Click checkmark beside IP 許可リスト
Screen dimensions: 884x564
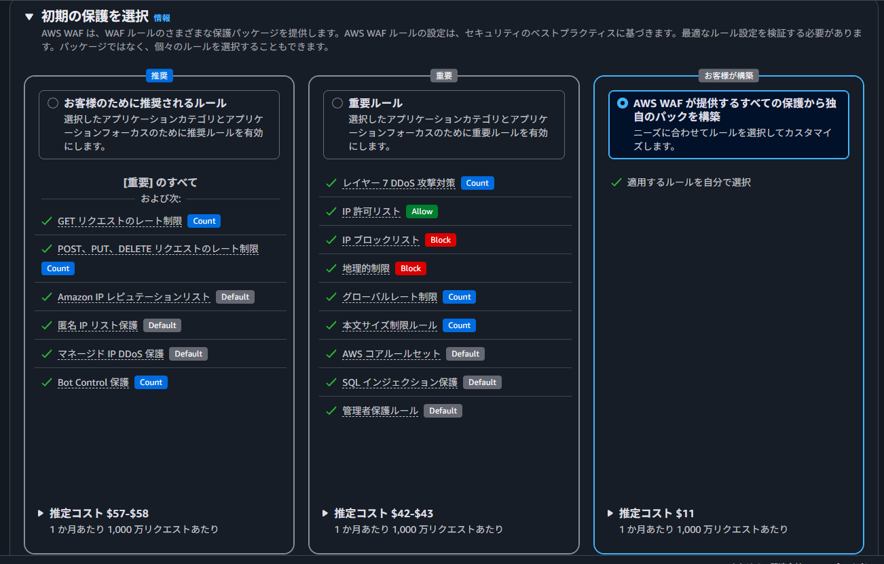332,212
